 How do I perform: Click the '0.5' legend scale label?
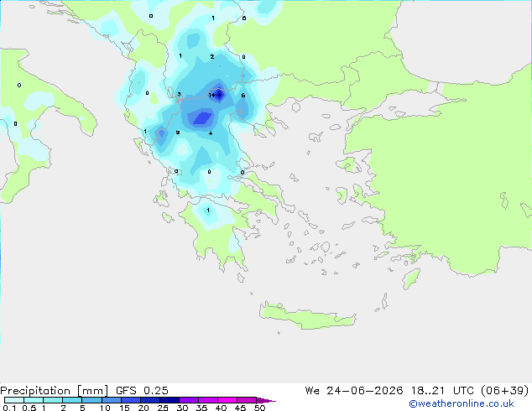[x=29, y=408]
